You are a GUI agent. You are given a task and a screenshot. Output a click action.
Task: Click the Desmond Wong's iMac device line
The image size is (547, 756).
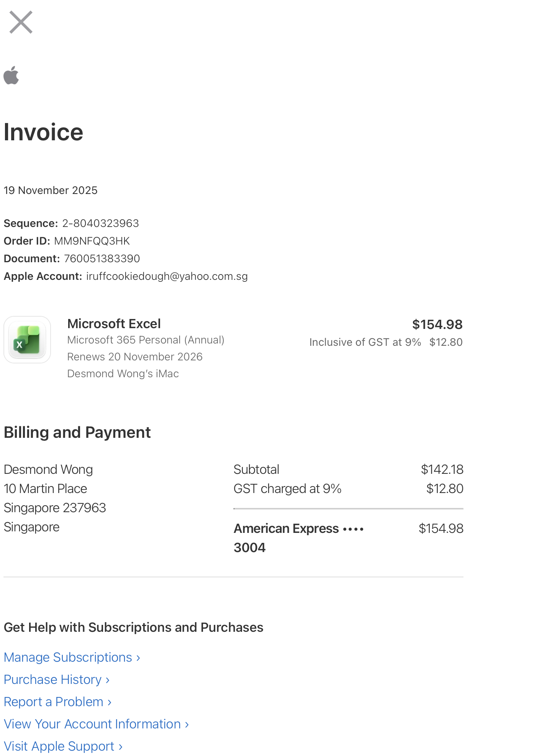(x=123, y=374)
